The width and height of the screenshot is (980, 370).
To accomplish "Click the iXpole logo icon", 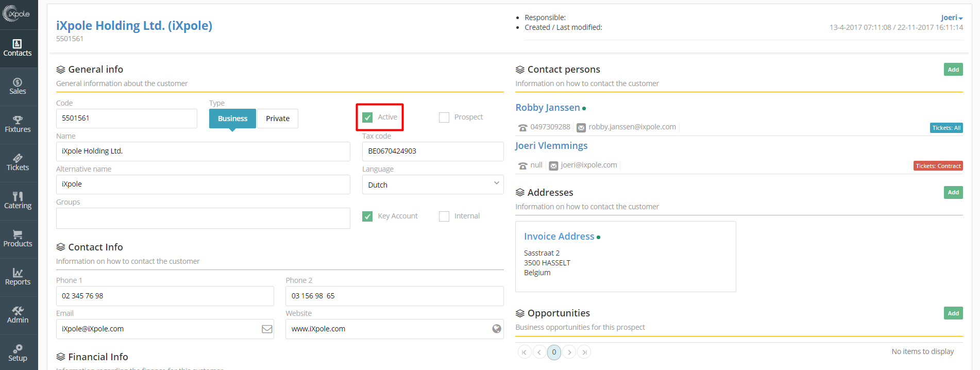I will 16,13.
